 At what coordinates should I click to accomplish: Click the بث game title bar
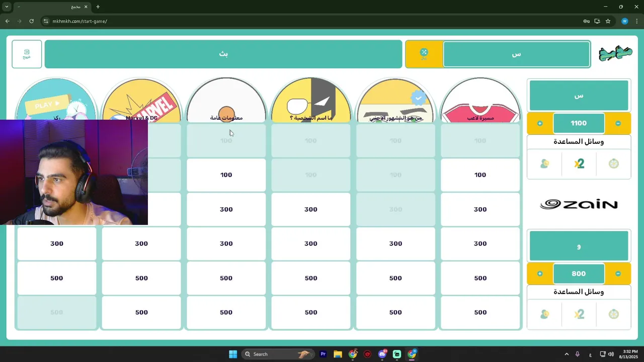223,54
